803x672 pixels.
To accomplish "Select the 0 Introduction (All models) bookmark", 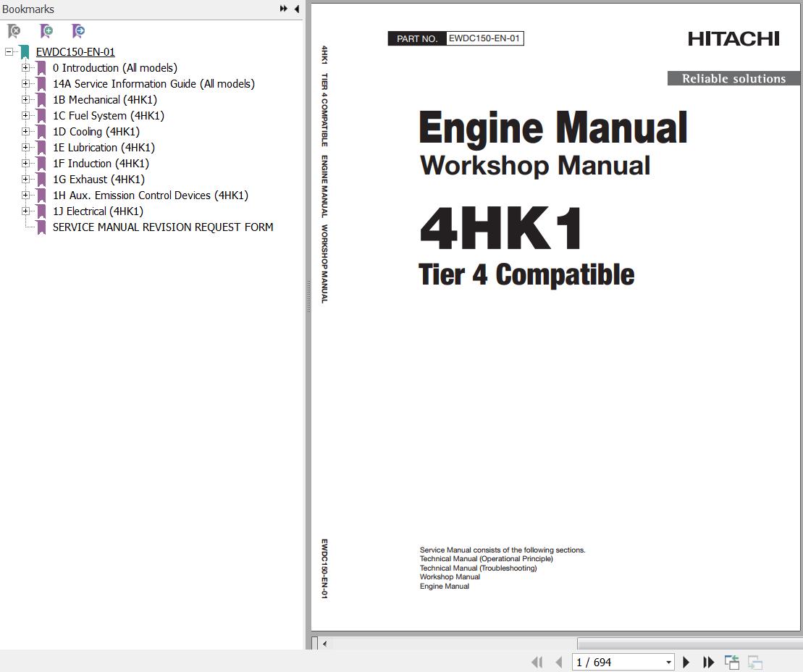I will 114,67.
